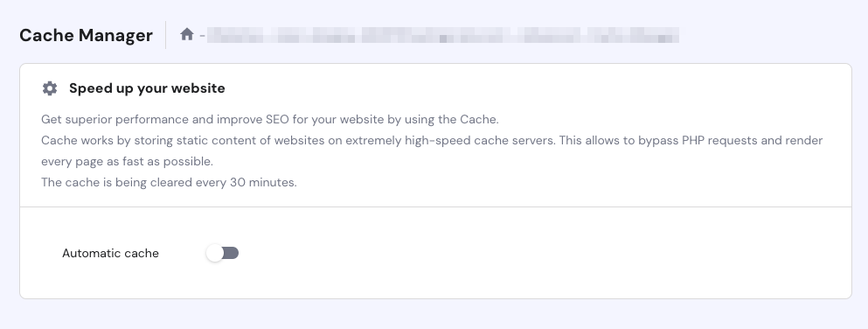Click the Get superior performance description line

click(x=270, y=120)
